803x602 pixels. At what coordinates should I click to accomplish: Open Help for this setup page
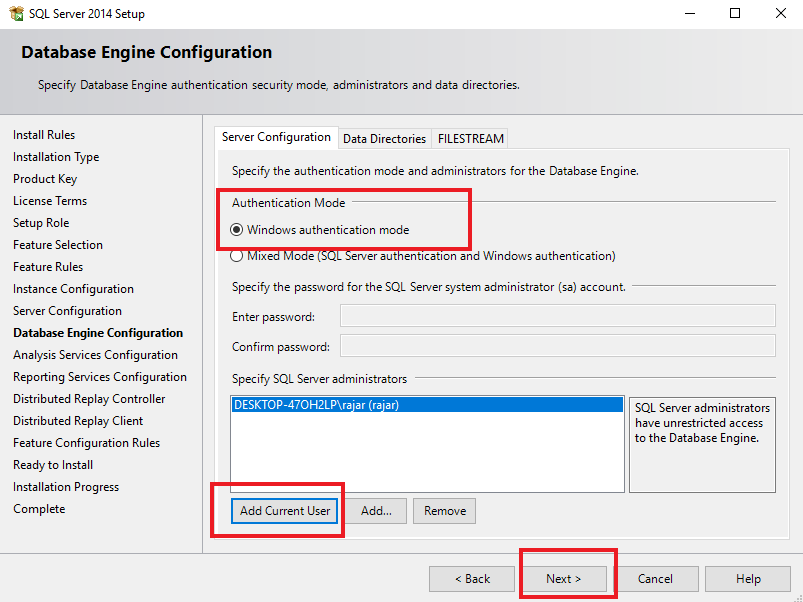[x=748, y=579]
